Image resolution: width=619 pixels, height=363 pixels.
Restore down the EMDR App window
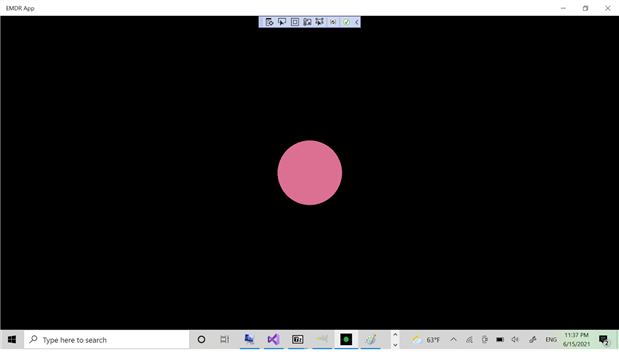pos(585,8)
